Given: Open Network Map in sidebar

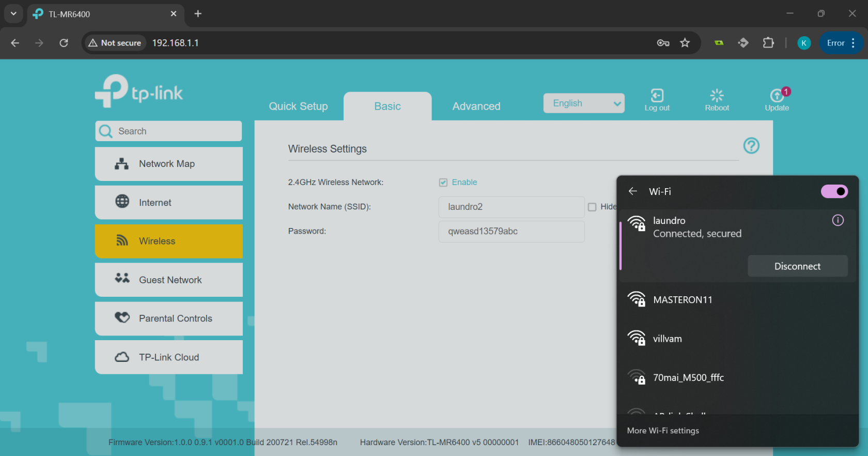Looking at the screenshot, I should (169, 164).
